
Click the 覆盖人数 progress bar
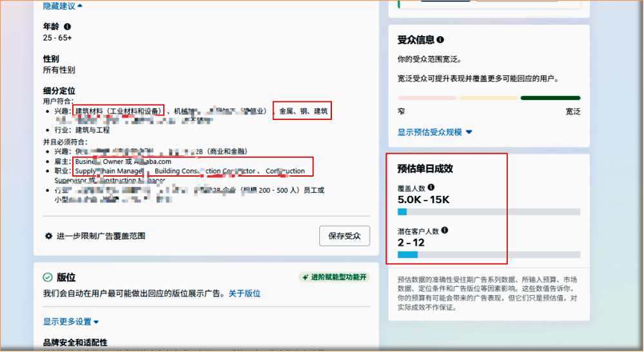click(489, 212)
